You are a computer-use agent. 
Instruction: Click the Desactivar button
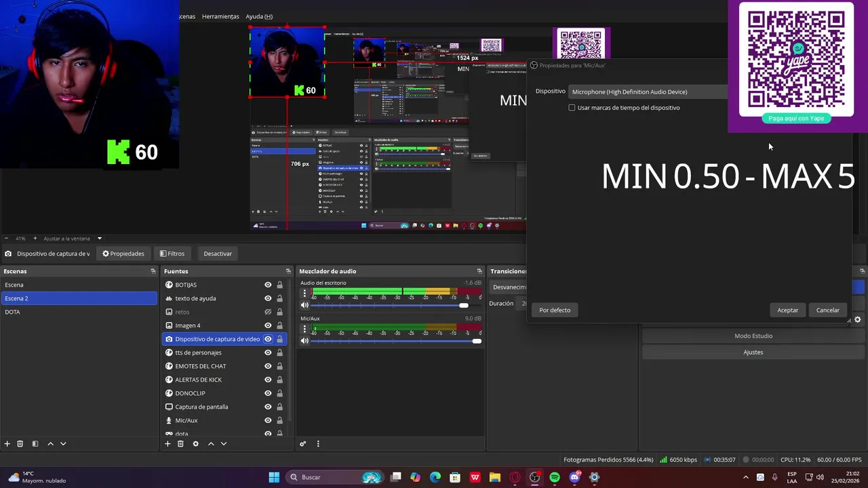[218, 253]
